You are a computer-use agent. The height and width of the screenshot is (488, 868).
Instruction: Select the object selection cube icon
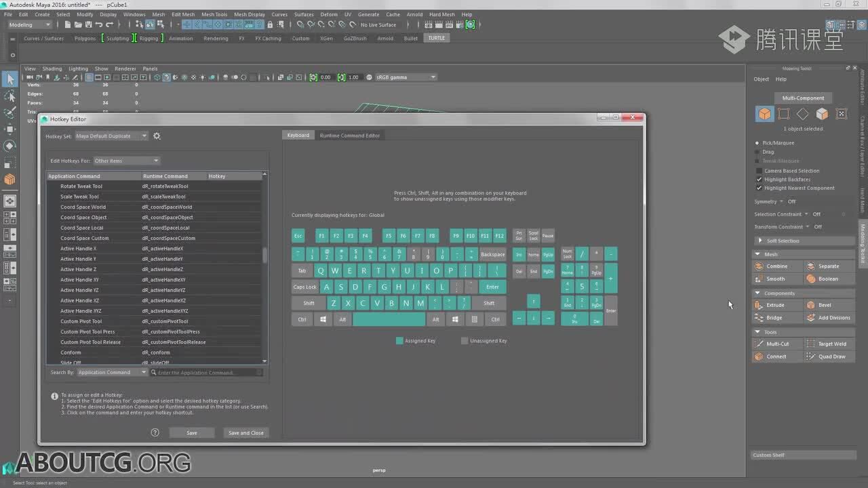coord(765,114)
